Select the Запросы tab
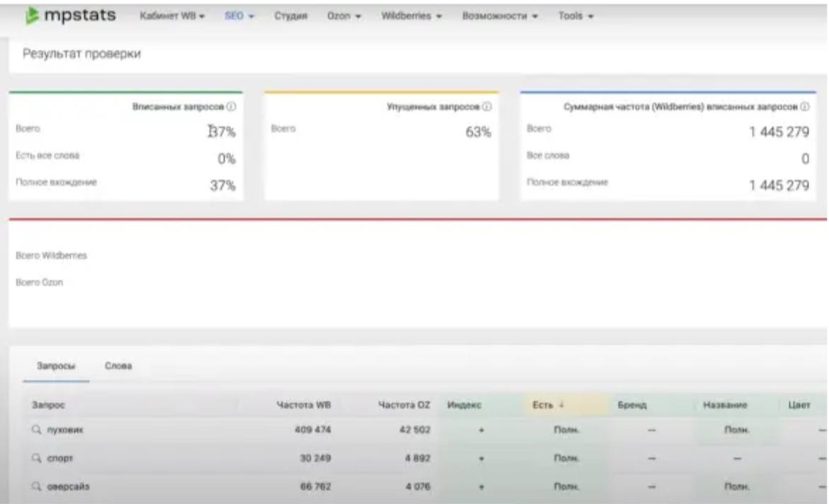Viewport: 829px width, 504px height. (56, 365)
